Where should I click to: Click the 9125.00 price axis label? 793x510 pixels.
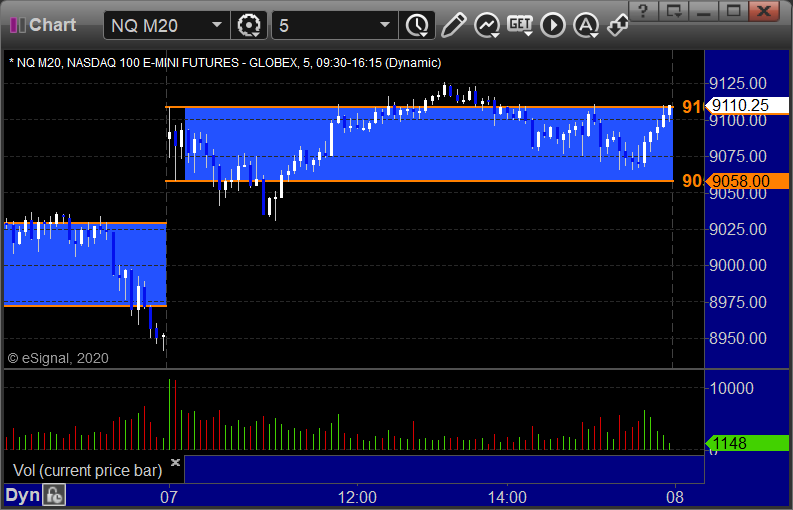[738, 83]
